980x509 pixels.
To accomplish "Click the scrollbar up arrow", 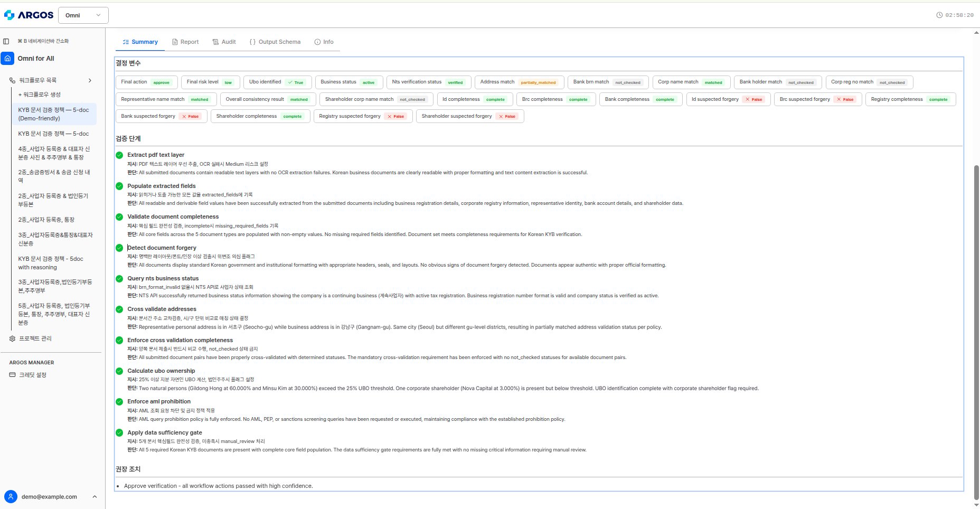I will [x=976, y=33].
